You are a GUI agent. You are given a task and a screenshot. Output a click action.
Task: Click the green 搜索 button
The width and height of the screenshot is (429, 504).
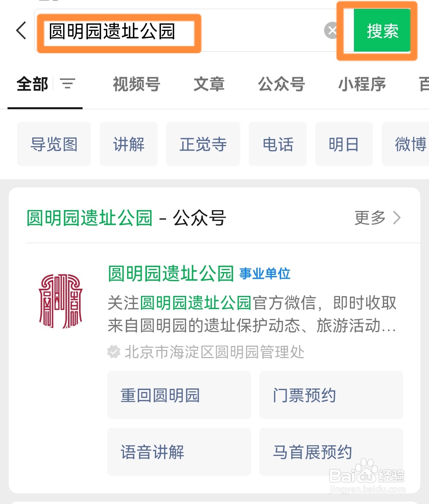pyautogui.click(x=382, y=31)
